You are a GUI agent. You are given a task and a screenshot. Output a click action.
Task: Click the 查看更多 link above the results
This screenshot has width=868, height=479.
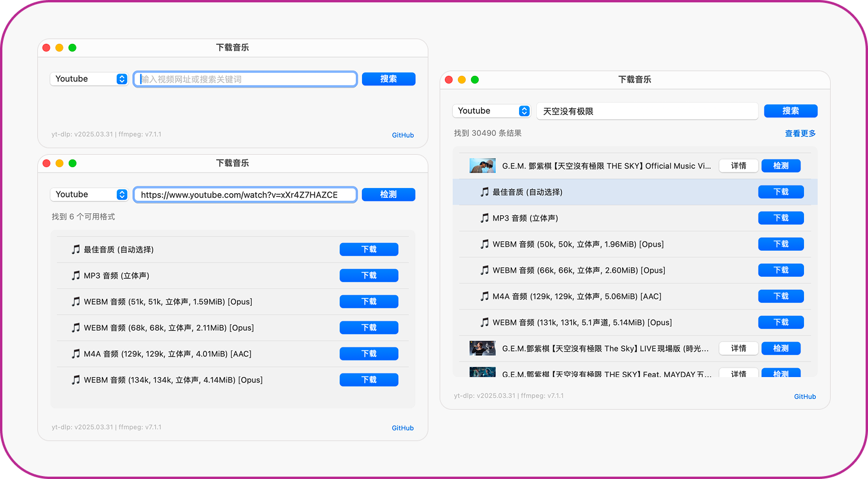pyautogui.click(x=800, y=133)
